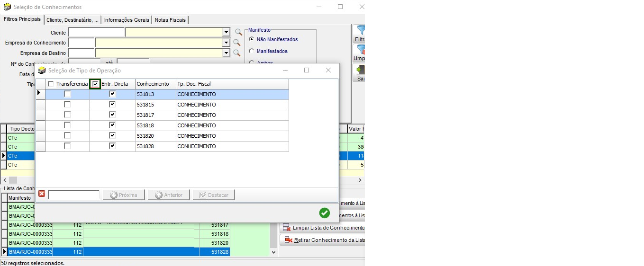Click the Destacar button
This screenshot has width=644, height=266.
pos(214,195)
